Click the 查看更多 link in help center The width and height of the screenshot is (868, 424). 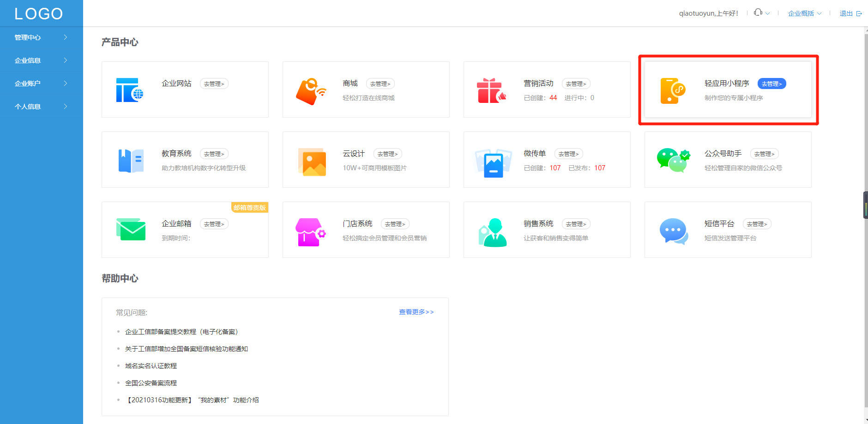416,312
